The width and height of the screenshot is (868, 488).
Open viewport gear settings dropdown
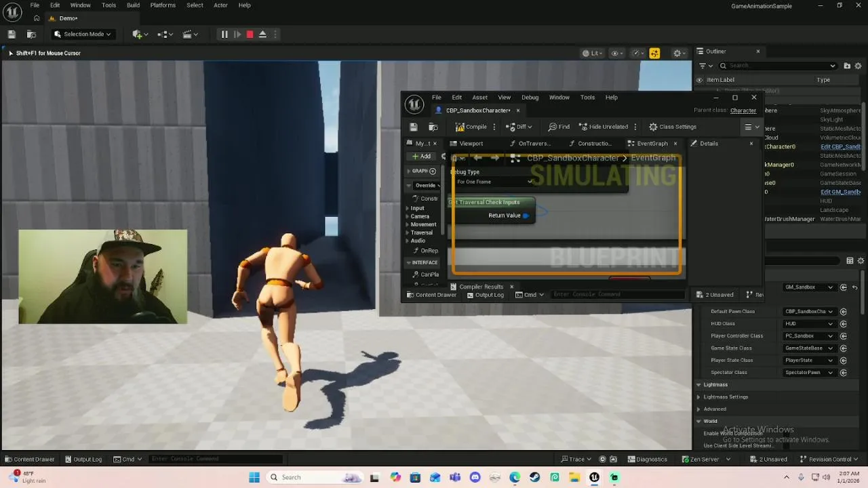pos(679,53)
